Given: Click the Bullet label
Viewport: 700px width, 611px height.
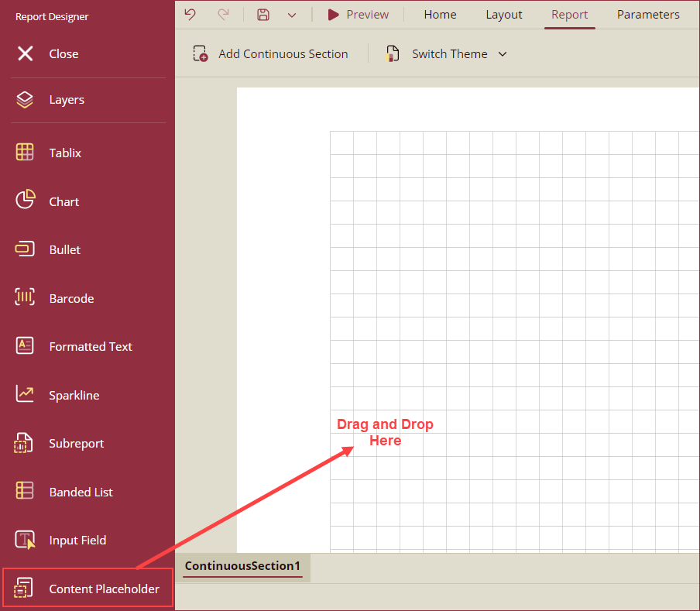Looking at the screenshot, I should click(65, 250).
